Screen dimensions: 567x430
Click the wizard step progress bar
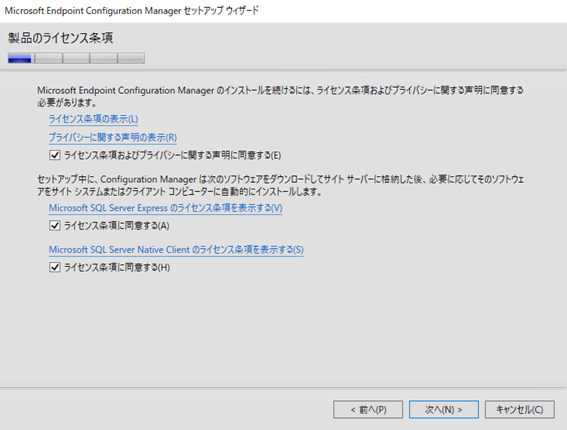tap(76, 58)
